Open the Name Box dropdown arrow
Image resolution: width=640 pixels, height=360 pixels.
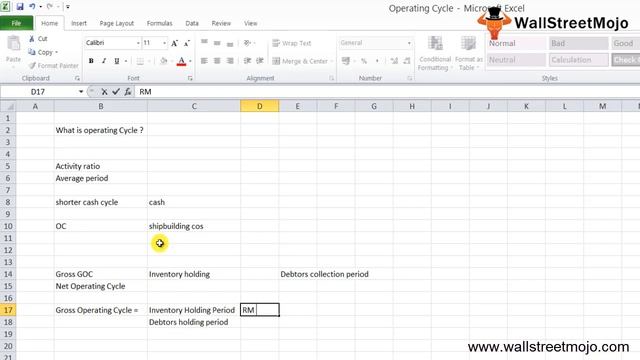click(x=81, y=92)
